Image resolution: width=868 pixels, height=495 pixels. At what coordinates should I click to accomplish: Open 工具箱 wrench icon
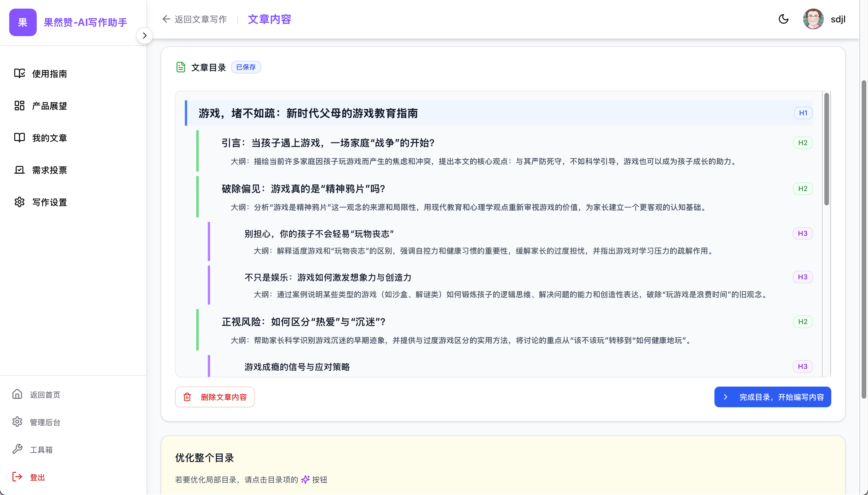17,449
